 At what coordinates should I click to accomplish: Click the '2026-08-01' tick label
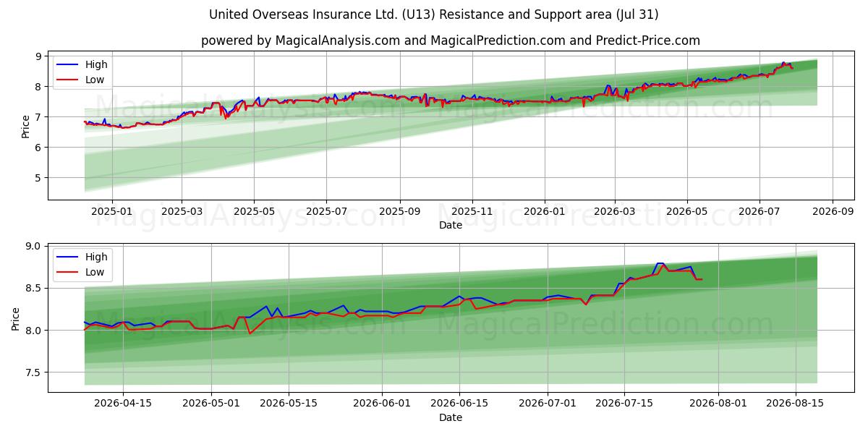coord(718,404)
